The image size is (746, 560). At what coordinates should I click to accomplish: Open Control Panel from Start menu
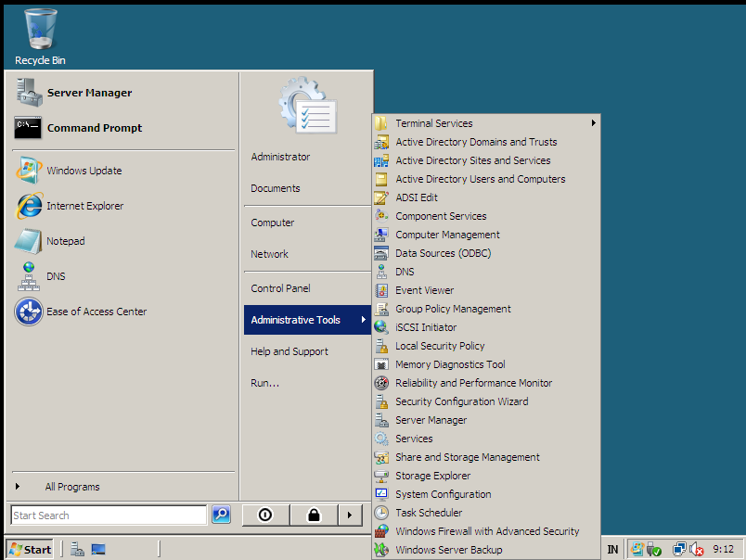pos(281,288)
